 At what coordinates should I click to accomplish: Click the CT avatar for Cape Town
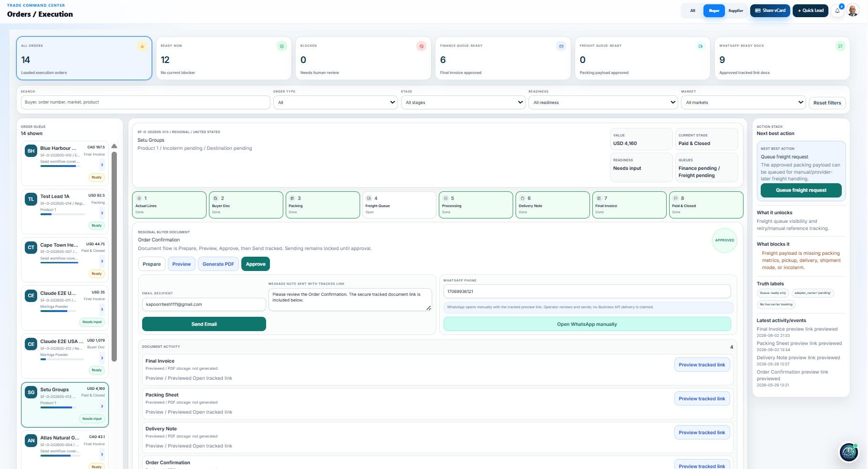pyautogui.click(x=31, y=247)
